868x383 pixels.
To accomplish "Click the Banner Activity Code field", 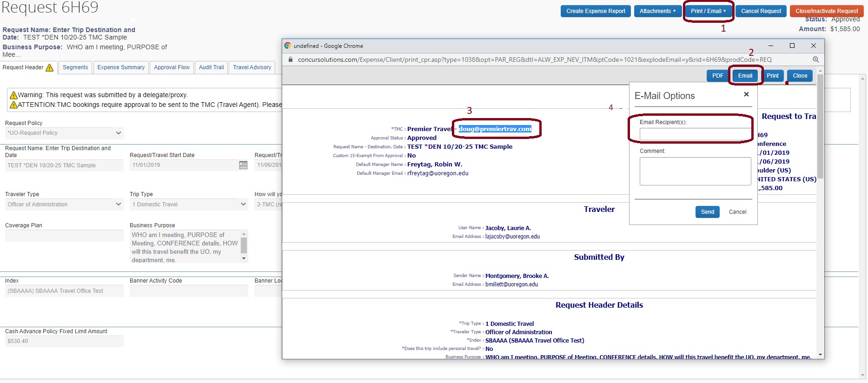I will (x=189, y=291).
